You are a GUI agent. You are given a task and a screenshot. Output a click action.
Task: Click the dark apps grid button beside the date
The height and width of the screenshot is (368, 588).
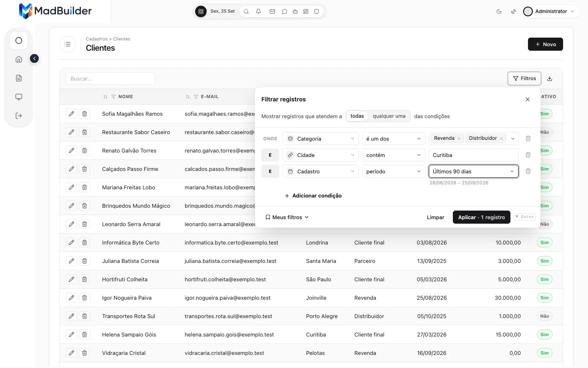point(201,11)
